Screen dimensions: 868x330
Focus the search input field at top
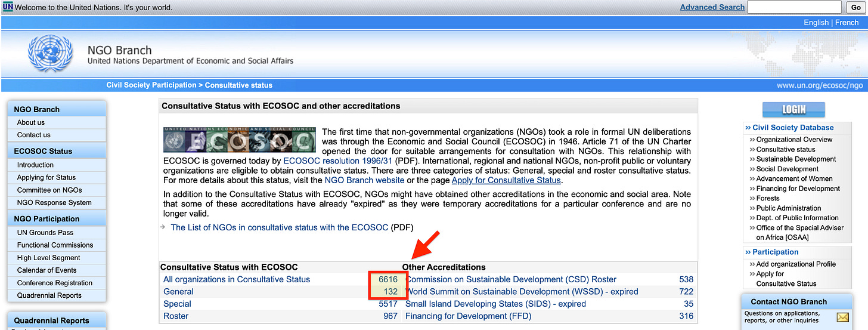794,7
